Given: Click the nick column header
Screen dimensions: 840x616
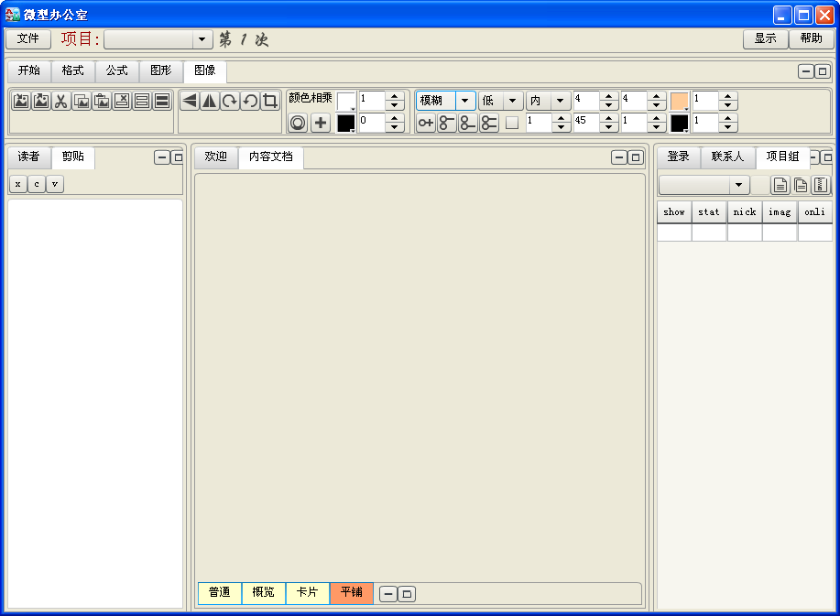Looking at the screenshot, I should coord(745,212).
